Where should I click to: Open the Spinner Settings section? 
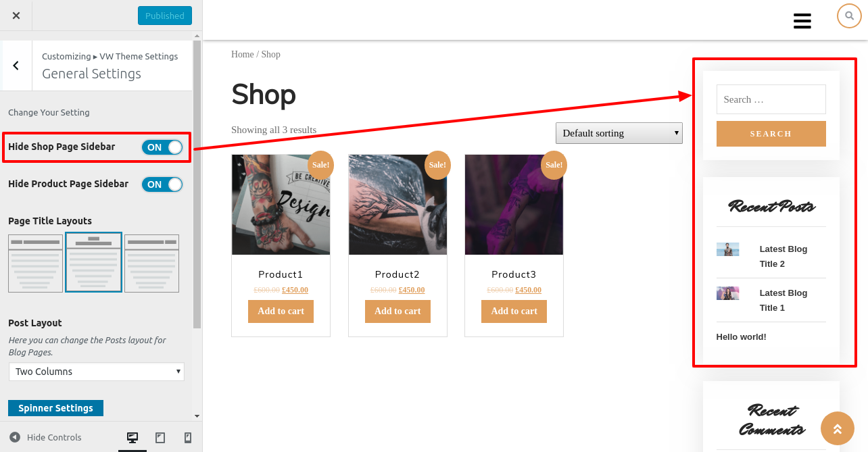(55, 408)
